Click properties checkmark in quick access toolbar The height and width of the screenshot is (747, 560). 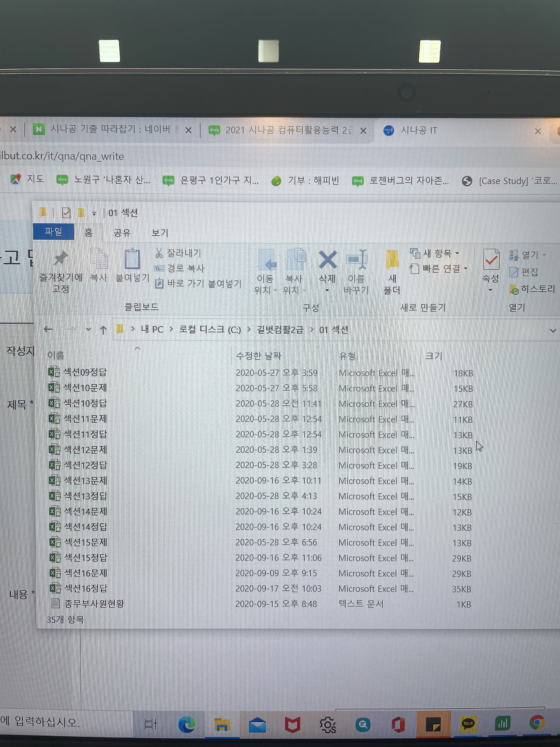(66, 213)
